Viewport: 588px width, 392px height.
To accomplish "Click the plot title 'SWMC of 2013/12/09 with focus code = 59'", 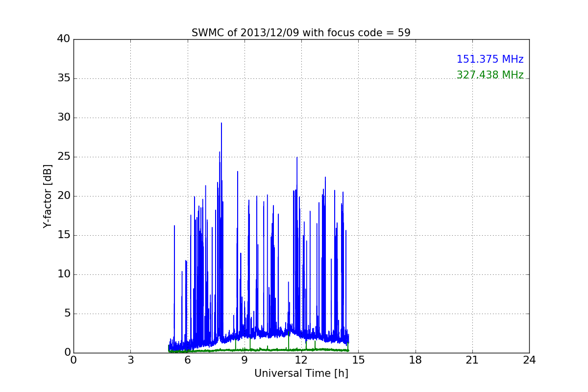I will click(301, 33).
